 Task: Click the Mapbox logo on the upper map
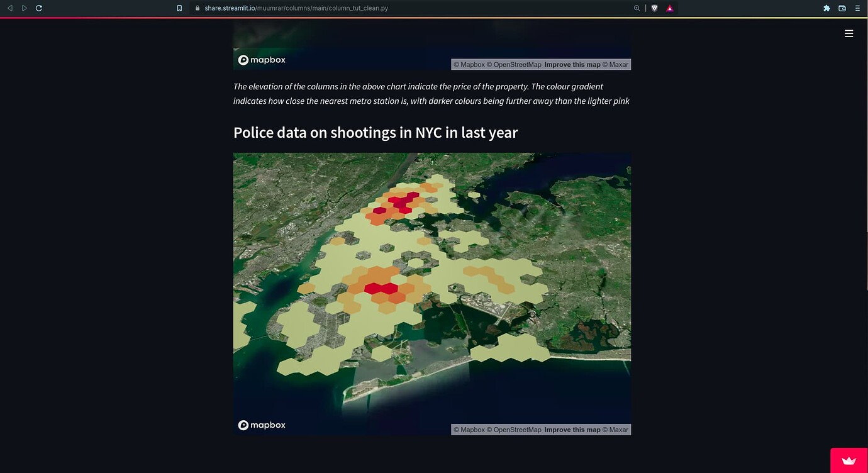point(261,59)
